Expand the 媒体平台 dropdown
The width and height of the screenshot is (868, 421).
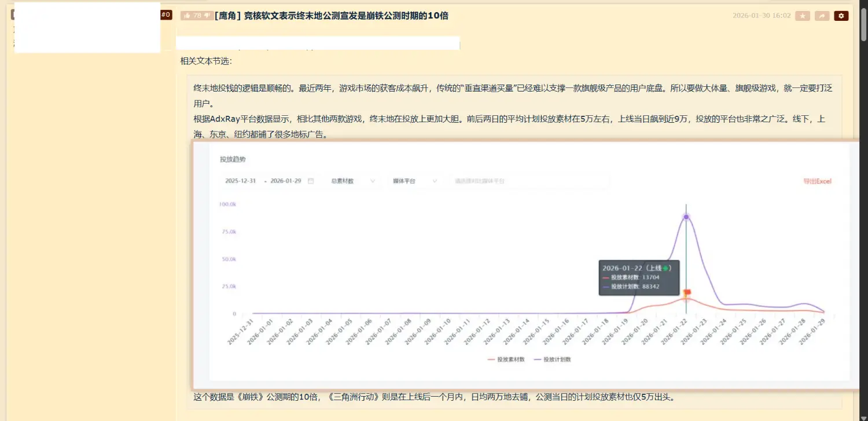414,181
